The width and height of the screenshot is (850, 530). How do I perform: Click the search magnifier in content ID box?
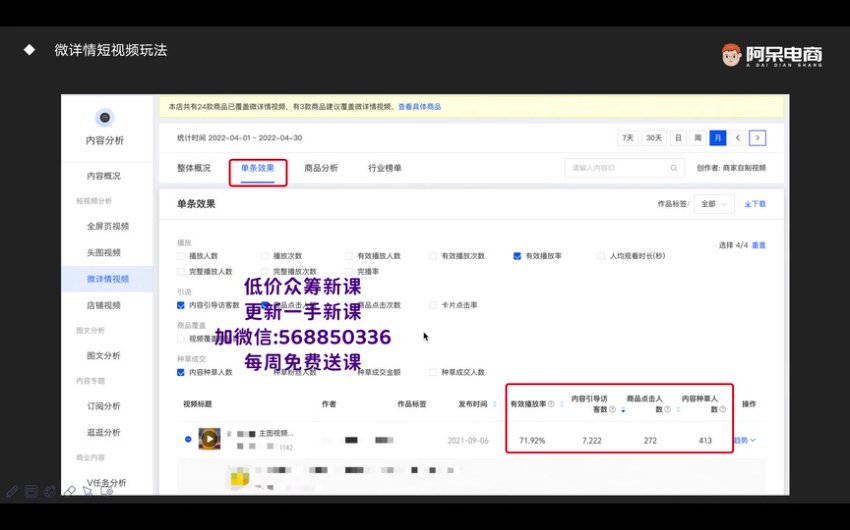(674, 168)
